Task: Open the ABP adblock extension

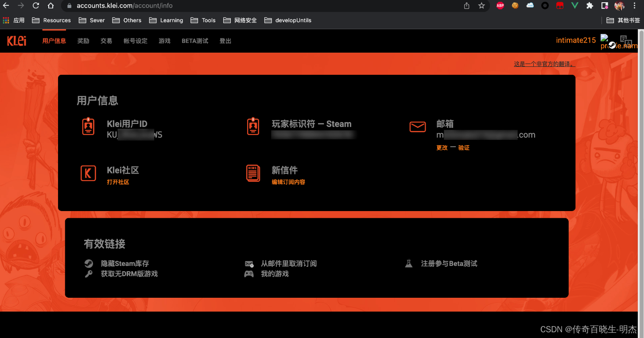Action: click(500, 6)
